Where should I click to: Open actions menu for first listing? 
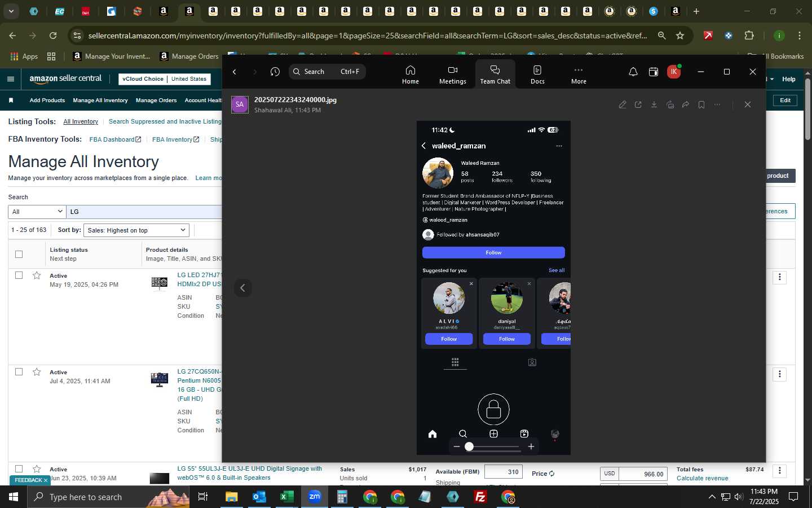click(x=780, y=277)
